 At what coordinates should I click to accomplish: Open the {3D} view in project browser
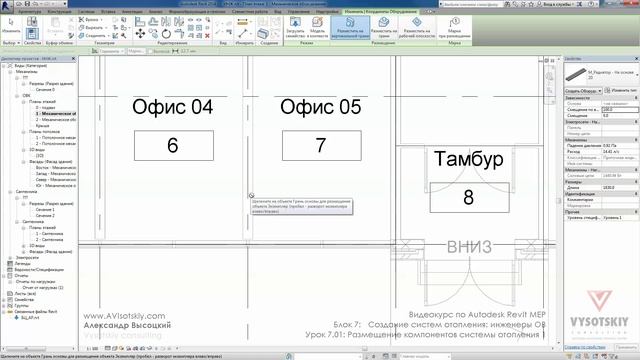click(x=40, y=156)
